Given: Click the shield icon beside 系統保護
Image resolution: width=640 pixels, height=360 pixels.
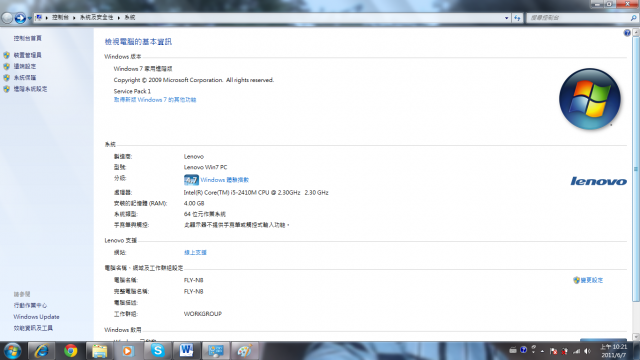Looking at the screenshot, I should (7, 78).
